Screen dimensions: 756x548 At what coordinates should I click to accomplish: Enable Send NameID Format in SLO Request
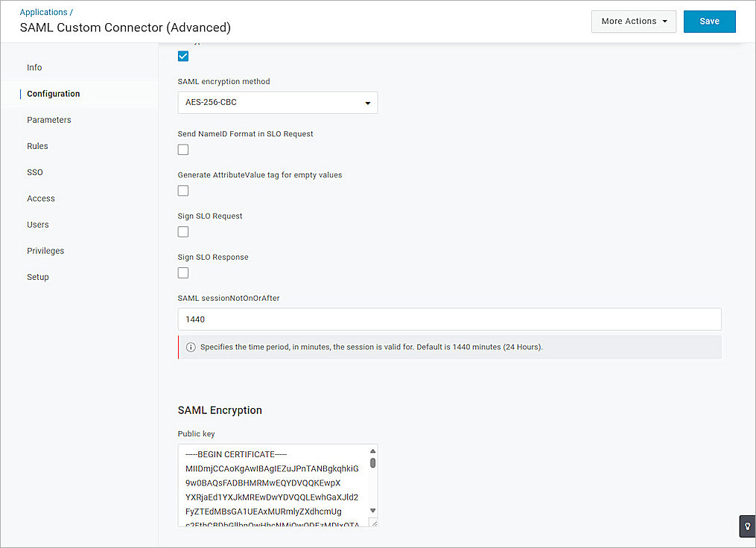point(182,150)
